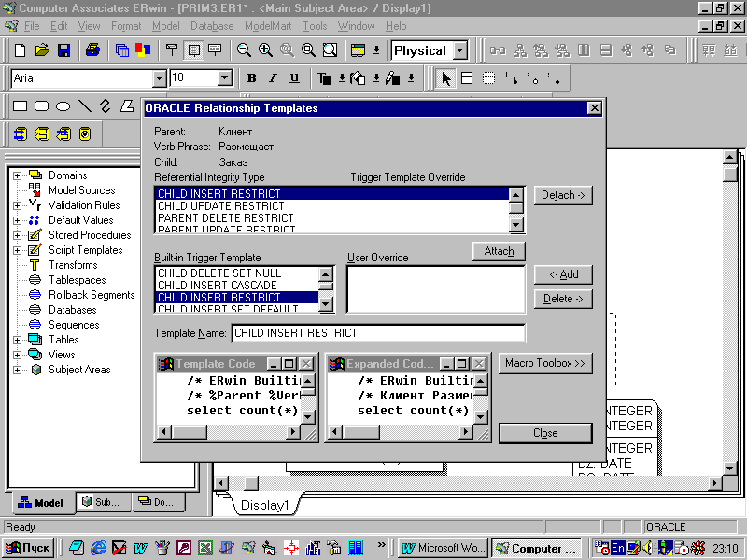Toggle Bold formatting button
The height and width of the screenshot is (560, 747).
pos(252,78)
